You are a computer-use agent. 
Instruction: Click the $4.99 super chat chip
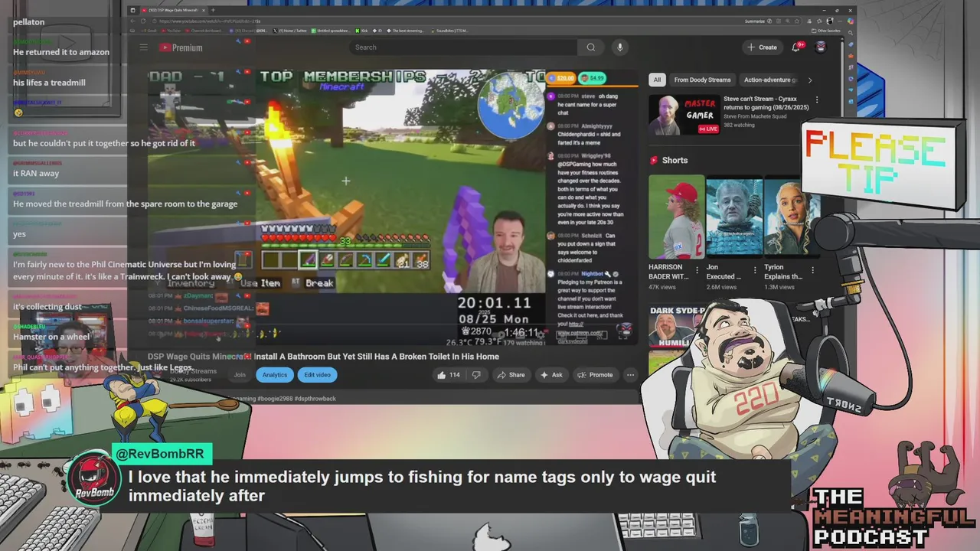(593, 78)
